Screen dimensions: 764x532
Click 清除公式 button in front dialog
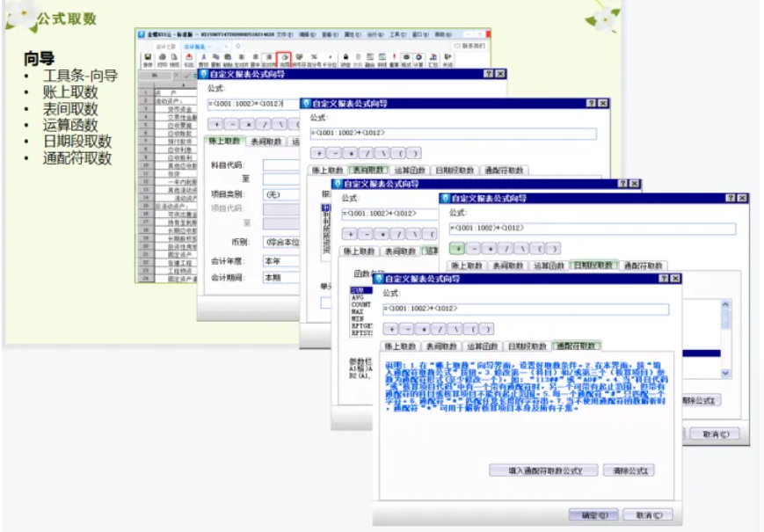tap(629, 470)
